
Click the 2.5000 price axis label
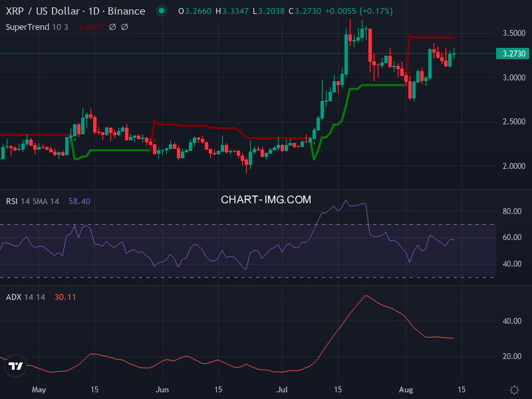click(513, 122)
